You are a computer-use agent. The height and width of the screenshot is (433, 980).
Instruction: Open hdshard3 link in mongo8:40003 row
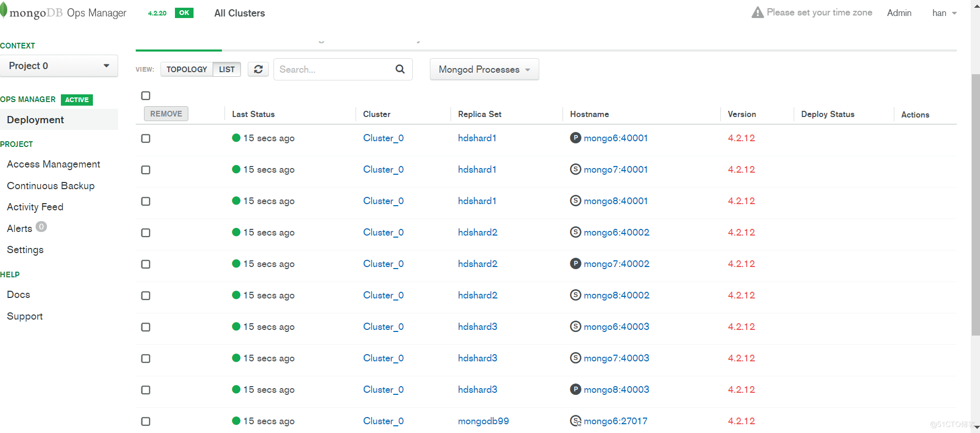(478, 389)
